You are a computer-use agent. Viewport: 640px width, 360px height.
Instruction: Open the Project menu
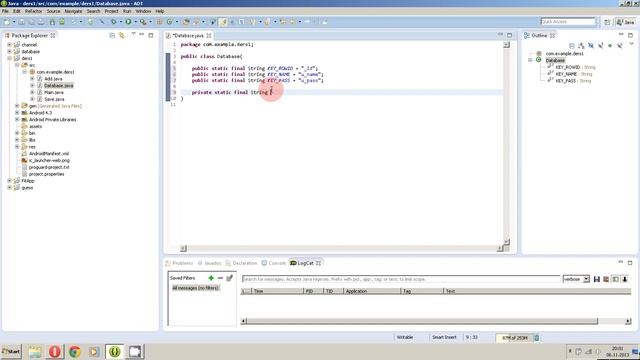pyautogui.click(x=111, y=11)
